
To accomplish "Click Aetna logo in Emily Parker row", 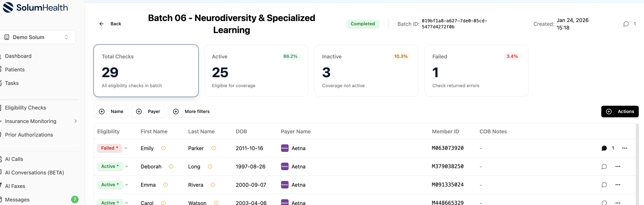I will pyautogui.click(x=285, y=148).
